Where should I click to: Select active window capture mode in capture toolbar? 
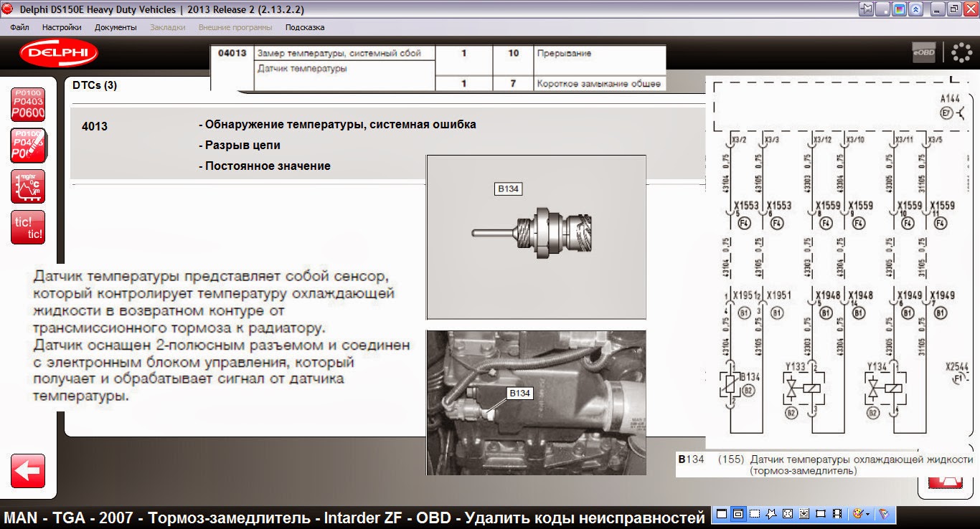point(738,514)
